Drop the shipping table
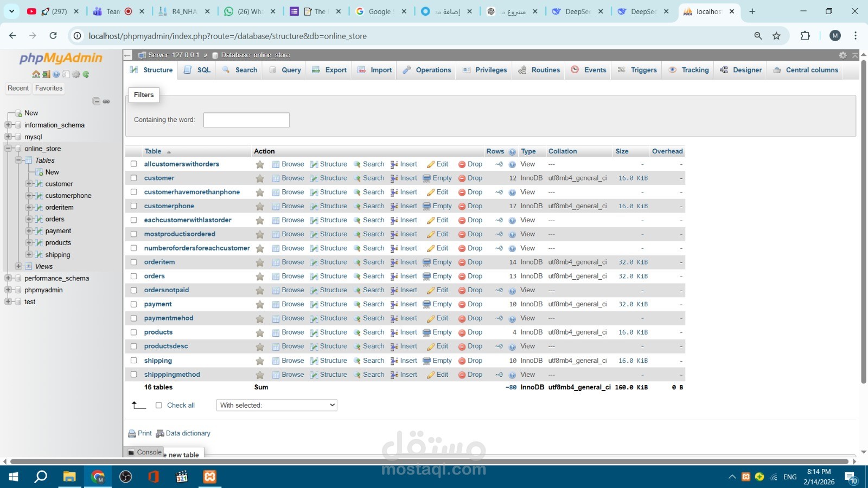868x488 pixels. 470,361
